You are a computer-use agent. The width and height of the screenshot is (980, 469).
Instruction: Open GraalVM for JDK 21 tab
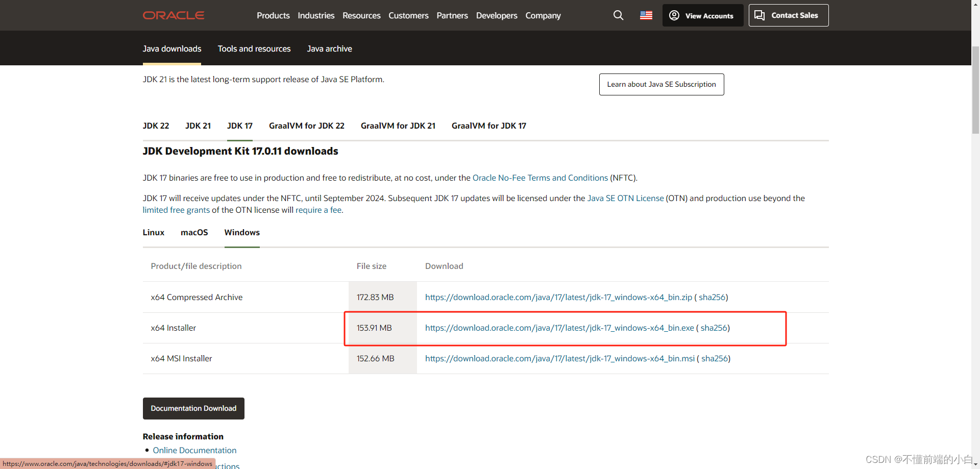[x=398, y=126]
